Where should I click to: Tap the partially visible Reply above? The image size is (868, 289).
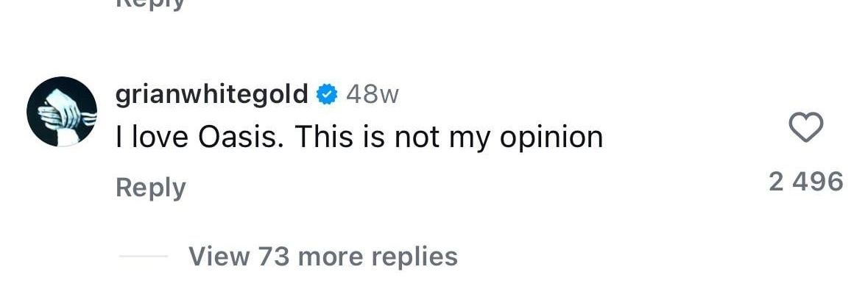[151, 4]
